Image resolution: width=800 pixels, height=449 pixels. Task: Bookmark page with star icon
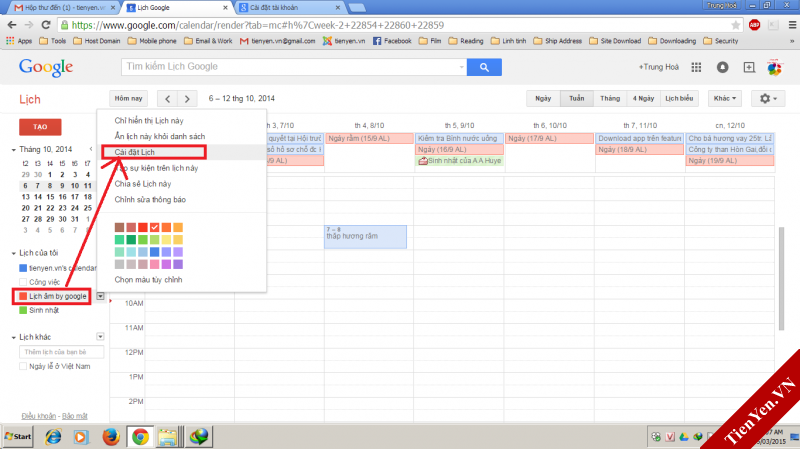(735, 25)
